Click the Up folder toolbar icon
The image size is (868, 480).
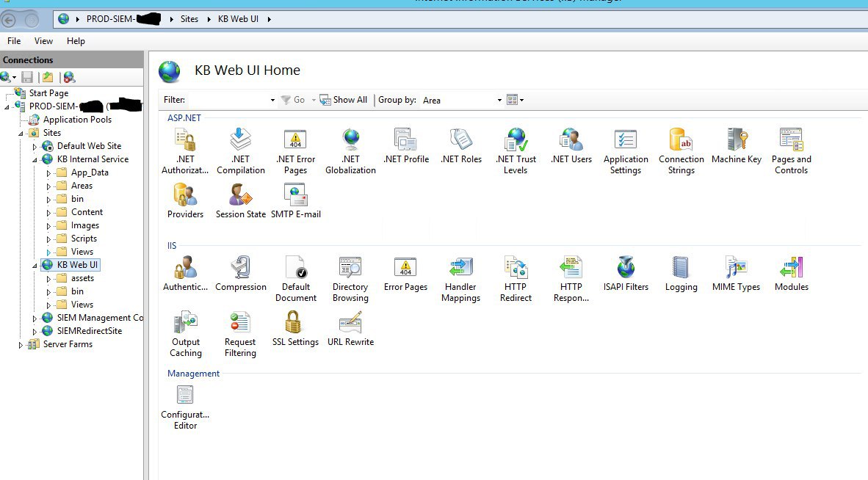click(48, 77)
